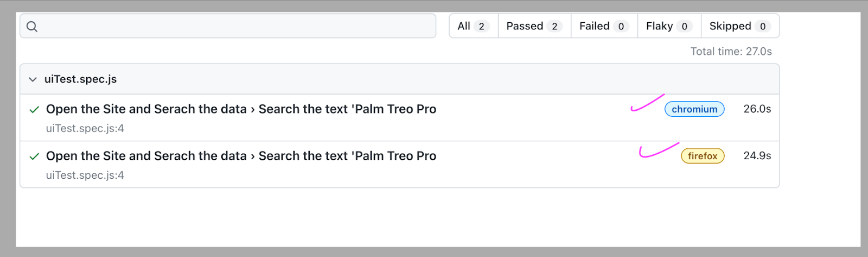868x257 pixels.
Task: Click uiTest.spec.js:4 under firefox test
Action: [x=85, y=175]
